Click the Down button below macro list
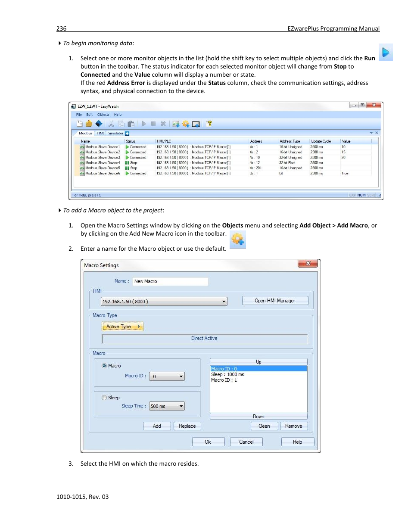The image size is (411, 532). pyautogui.click(x=258, y=417)
